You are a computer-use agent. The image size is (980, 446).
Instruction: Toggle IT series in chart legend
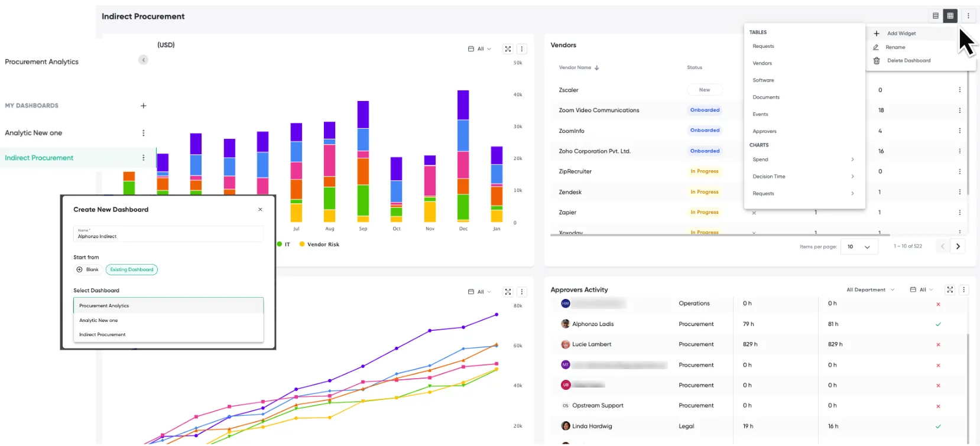(284, 244)
